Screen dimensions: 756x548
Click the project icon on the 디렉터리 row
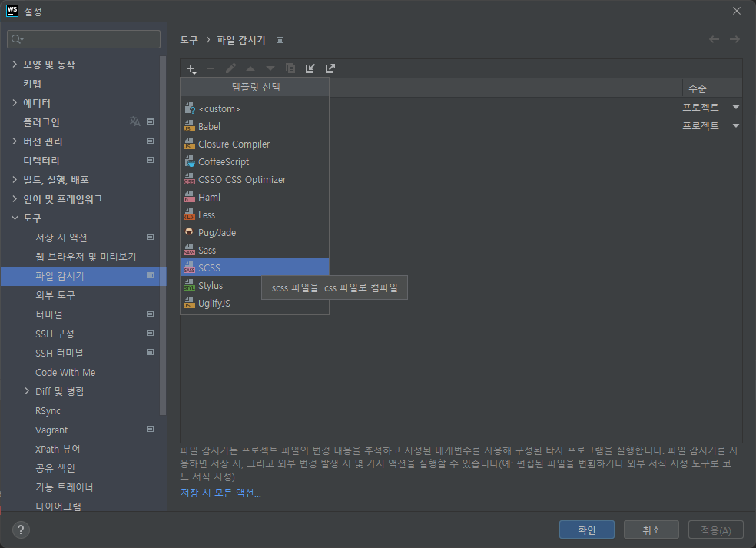point(151,160)
